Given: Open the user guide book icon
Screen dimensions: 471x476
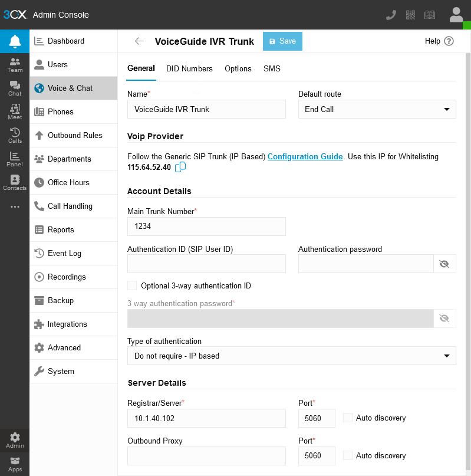Looking at the screenshot, I should click(x=429, y=15).
